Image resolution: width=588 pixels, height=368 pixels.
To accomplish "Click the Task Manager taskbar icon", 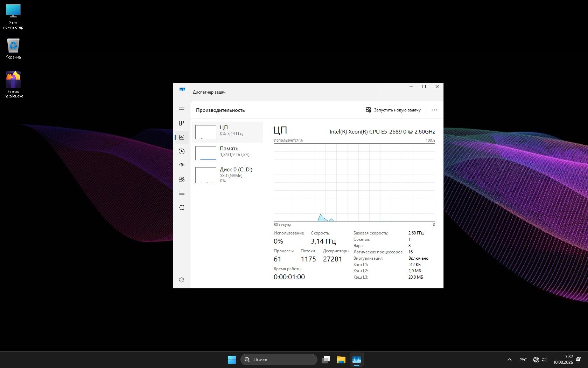I will coord(357,360).
